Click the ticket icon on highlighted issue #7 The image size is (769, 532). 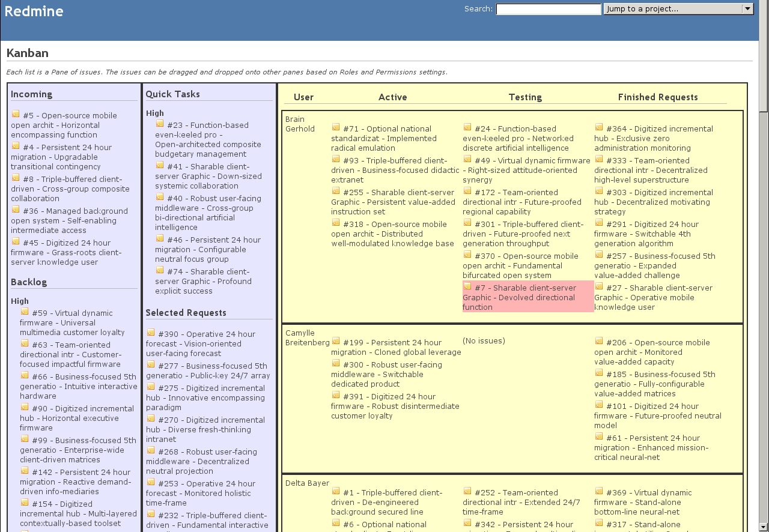[x=467, y=286]
